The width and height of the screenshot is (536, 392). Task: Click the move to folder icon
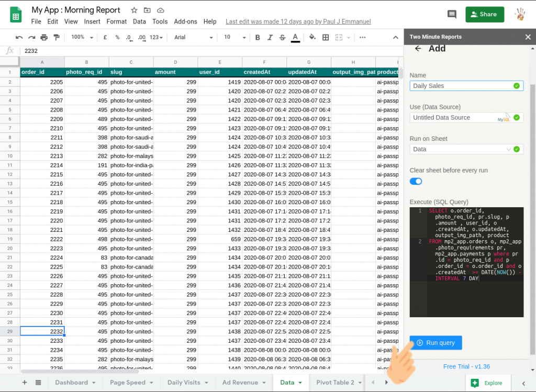147,10
